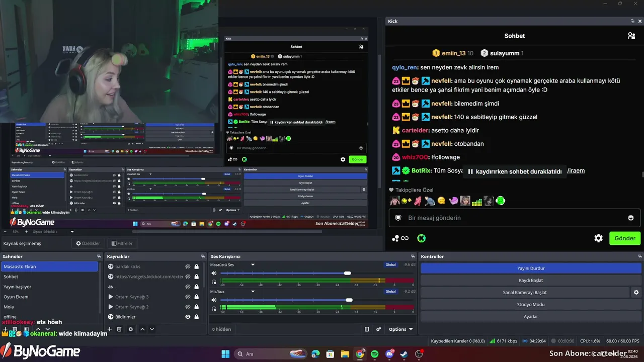Open Özellikler for selected source
Viewport: 644px width, 362px height.
[88, 243]
